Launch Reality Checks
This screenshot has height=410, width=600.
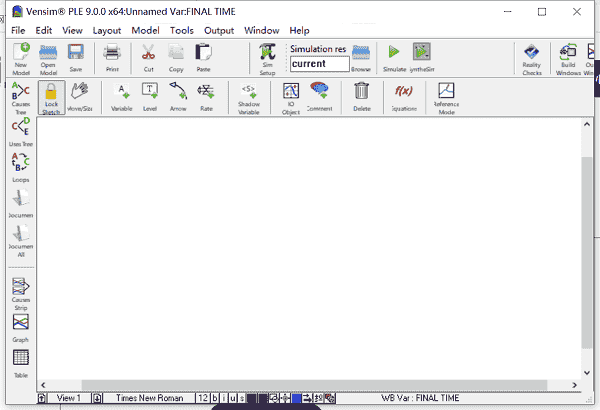click(532, 59)
